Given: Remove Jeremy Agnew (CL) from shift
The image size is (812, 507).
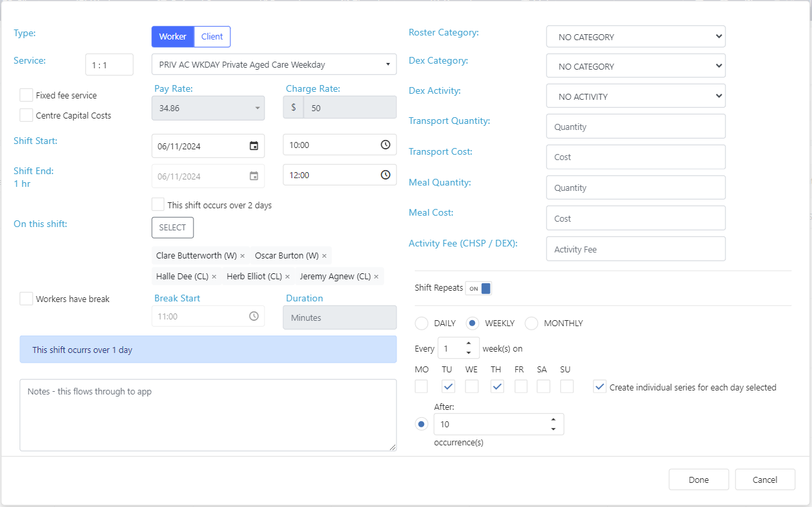Looking at the screenshot, I should (x=376, y=276).
